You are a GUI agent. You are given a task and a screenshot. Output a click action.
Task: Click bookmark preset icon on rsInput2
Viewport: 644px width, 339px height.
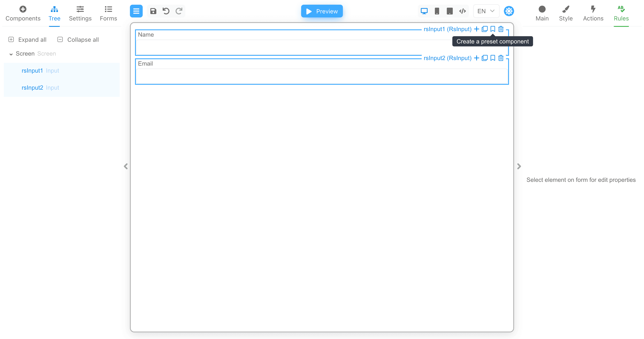493,58
